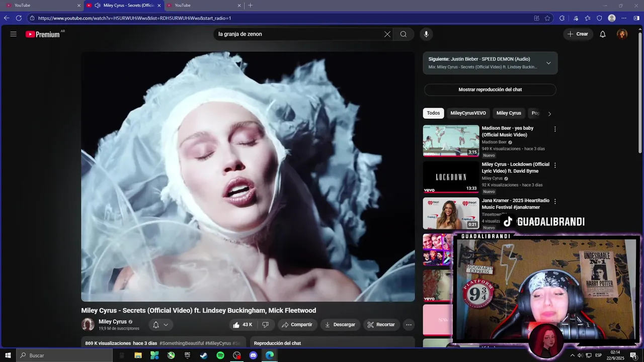Open Miley Cyrus channel name link
Screen dimensions: 644x362
(x=113, y=322)
